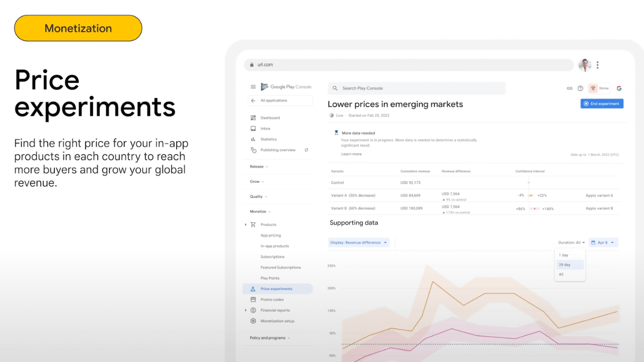Expand the Release section

[x=259, y=167]
